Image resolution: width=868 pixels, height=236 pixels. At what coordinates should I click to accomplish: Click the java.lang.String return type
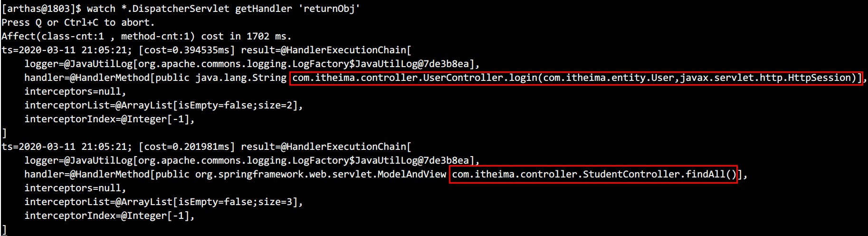point(241,78)
